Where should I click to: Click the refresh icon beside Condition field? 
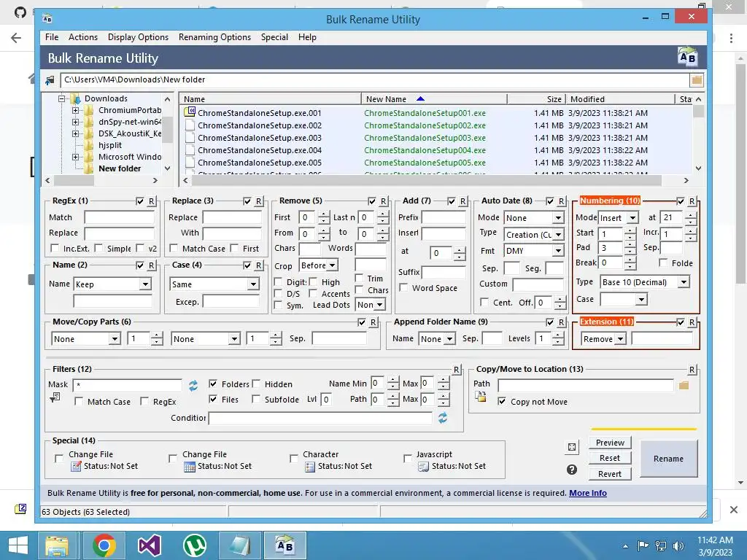(x=443, y=418)
